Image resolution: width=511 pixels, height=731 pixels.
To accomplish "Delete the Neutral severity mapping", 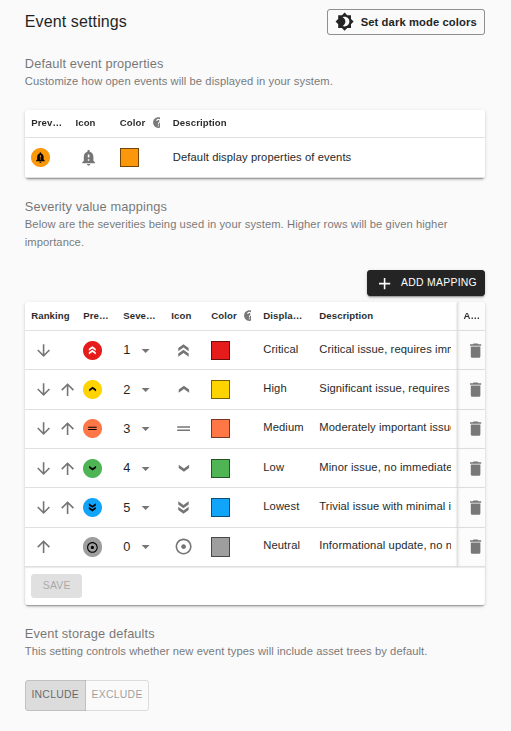I will pos(475,546).
